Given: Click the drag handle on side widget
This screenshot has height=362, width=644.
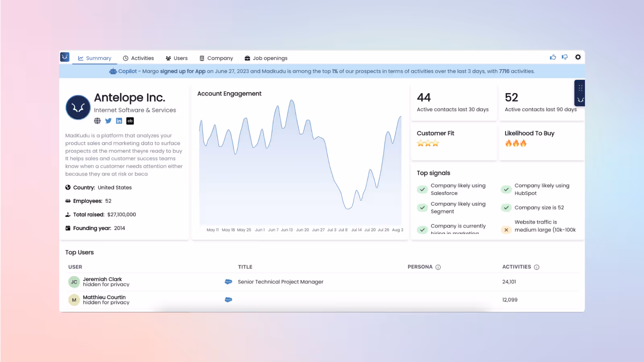Looking at the screenshot, I should point(580,88).
